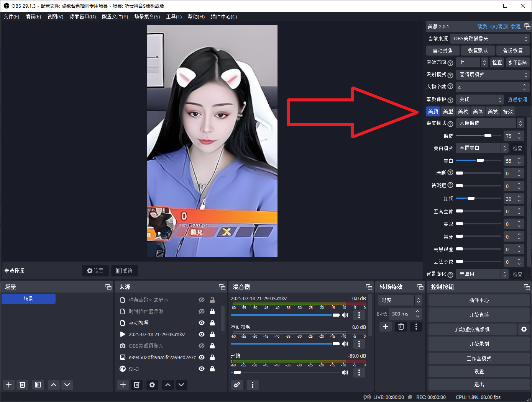Image resolution: width=532 pixels, height=402 pixels.
Task: Move selected source up with arrow icon
Action: [x=167, y=385]
